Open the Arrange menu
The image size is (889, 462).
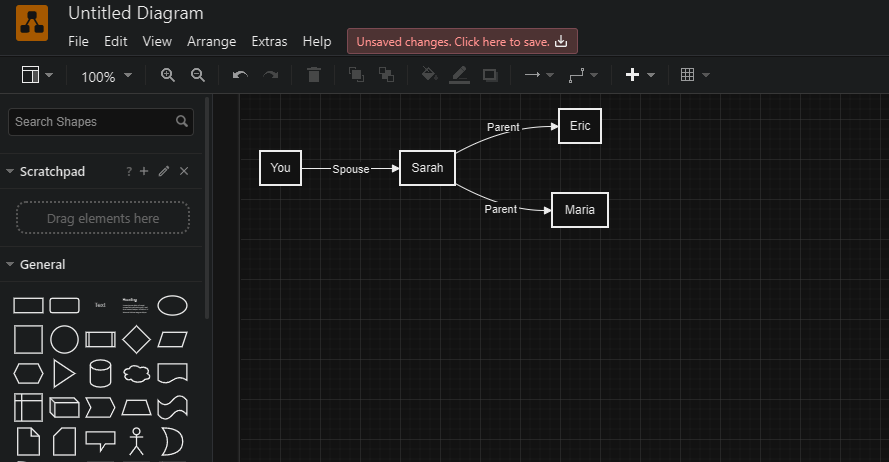[x=211, y=42]
